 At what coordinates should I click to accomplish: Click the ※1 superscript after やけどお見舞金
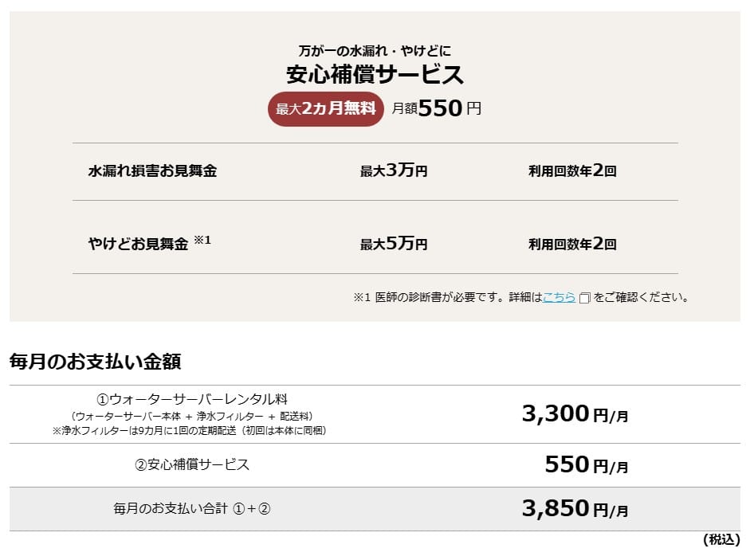[x=202, y=240]
